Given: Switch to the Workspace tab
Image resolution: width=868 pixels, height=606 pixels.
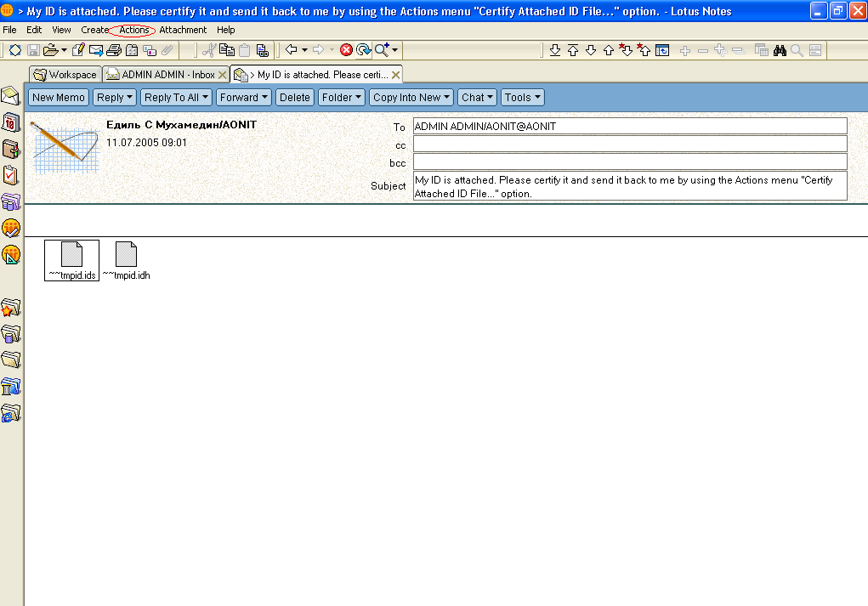Looking at the screenshot, I should click(x=65, y=75).
